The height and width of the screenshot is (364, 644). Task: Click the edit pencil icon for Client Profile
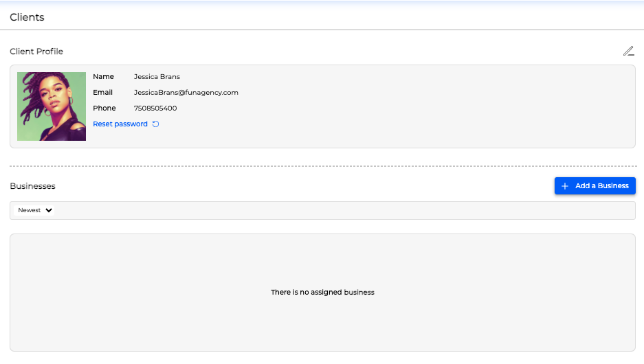(628, 51)
